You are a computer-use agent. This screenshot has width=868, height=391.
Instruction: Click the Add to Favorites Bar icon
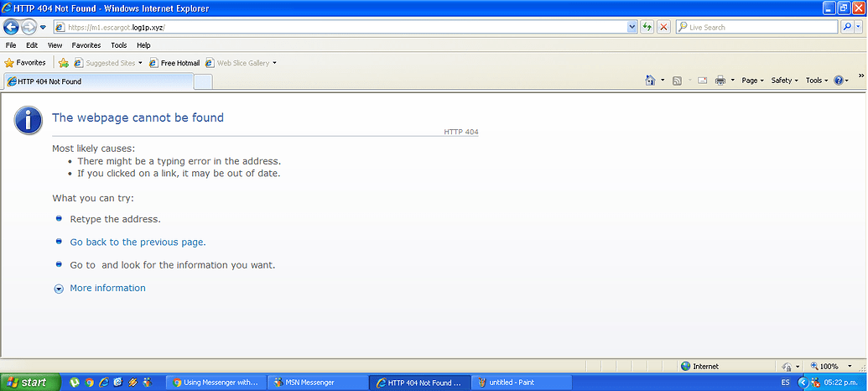coord(64,63)
